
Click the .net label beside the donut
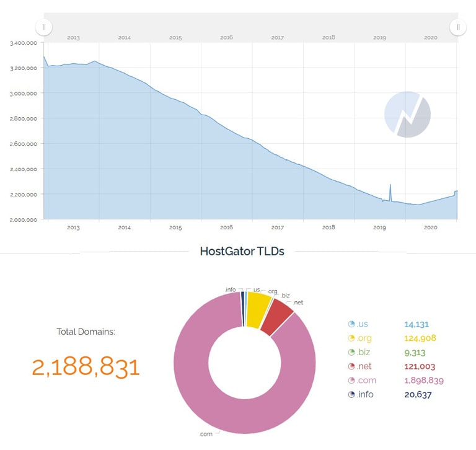(x=298, y=302)
